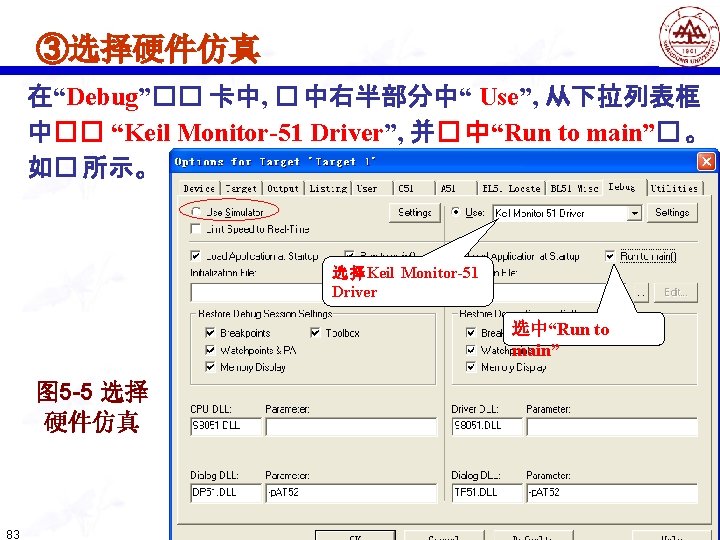Viewport: 720px width, 540px height.
Task: Click CPU DLL field S8051.DLL
Action: (x=226, y=426)
